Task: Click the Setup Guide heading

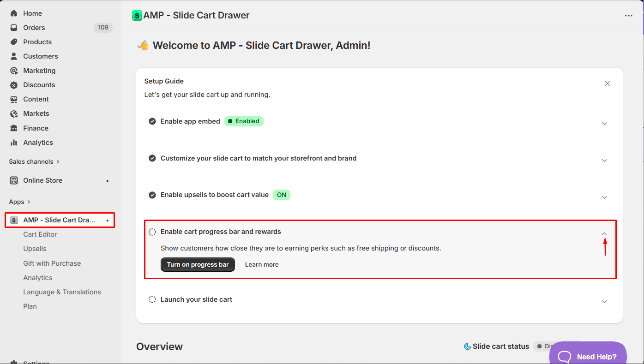Action: [x=164, y=81]
